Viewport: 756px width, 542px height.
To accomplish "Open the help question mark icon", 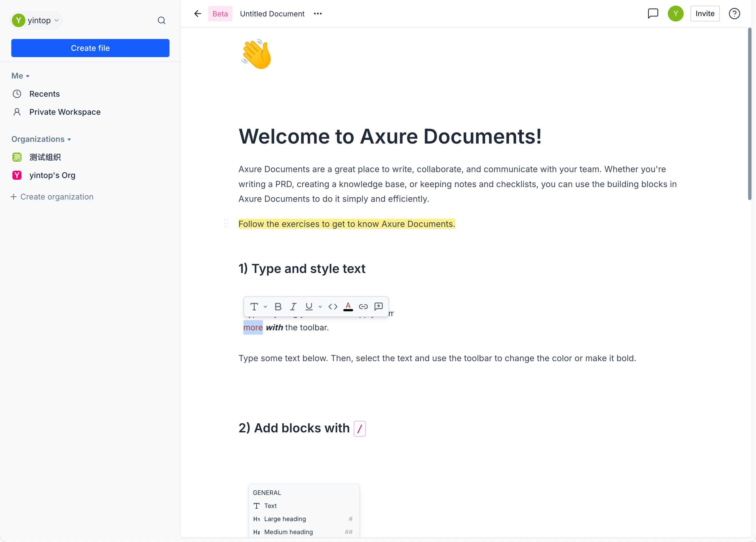I will point(734,14).
